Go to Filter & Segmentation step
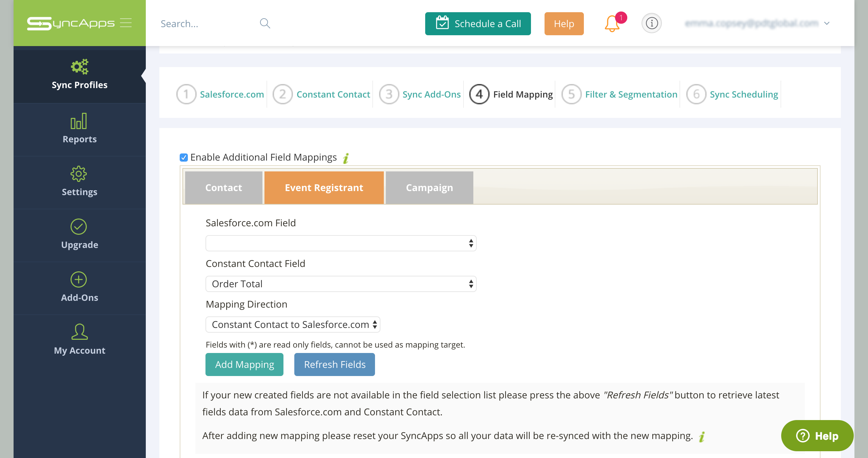Image resolution: width=868 pixels, height=458 pixels. point(631,94)
